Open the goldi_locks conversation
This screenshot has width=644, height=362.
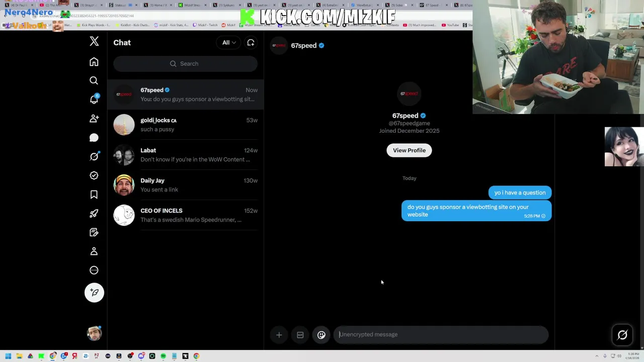185,125
